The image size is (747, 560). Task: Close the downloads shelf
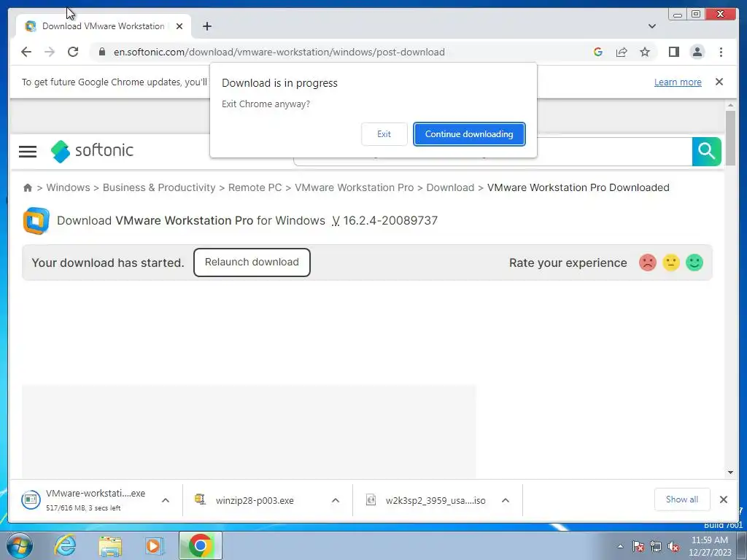point(723,499)
